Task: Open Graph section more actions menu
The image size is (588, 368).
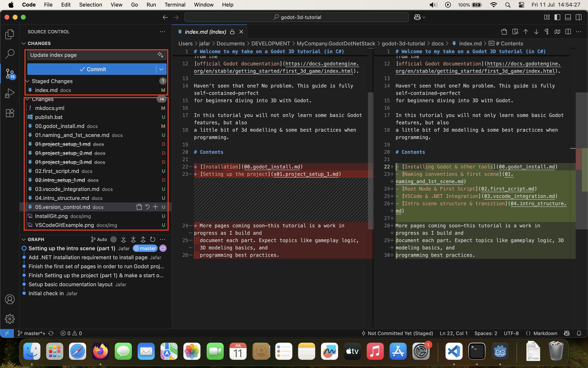Action: point(163,239)
